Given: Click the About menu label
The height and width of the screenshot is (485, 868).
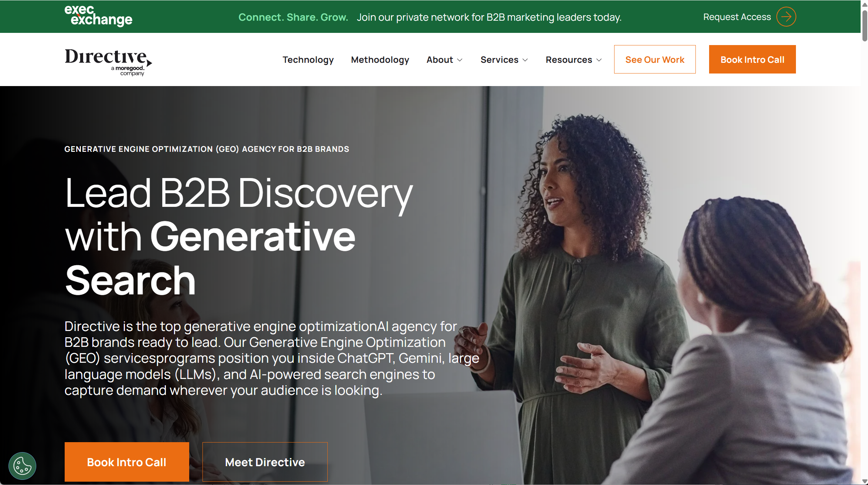Looking at the screenshot, I should click(x=439, y=60).
